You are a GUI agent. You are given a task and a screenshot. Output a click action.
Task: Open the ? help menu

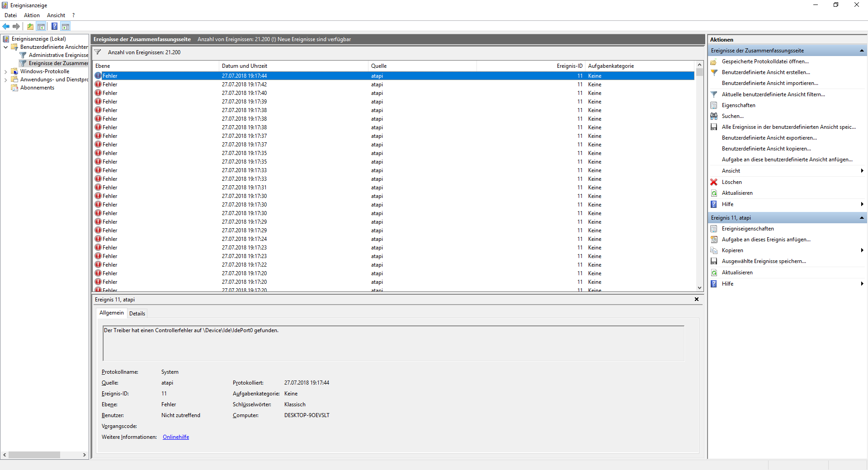tap(73, 15)
